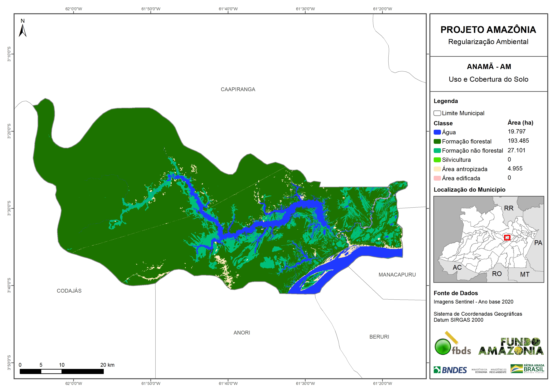The image size is (555, 392).
Task: Click the north arrow compass icon
Action: tap(22, 30)
